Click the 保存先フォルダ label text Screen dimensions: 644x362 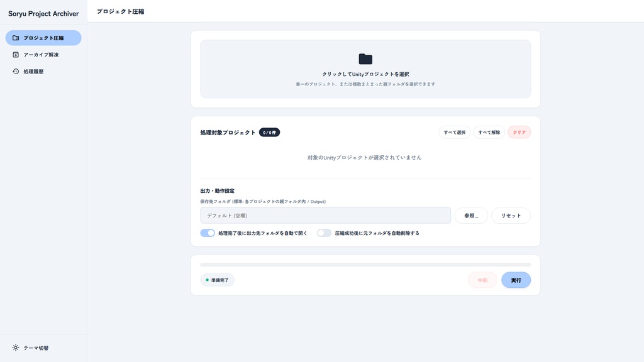coord(263,202)
